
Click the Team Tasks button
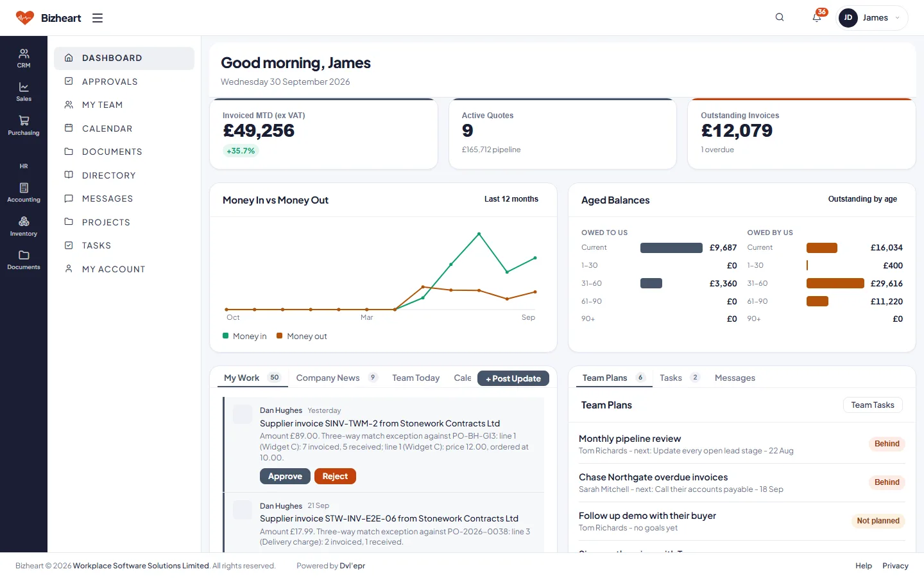click(x=873, y=405)
